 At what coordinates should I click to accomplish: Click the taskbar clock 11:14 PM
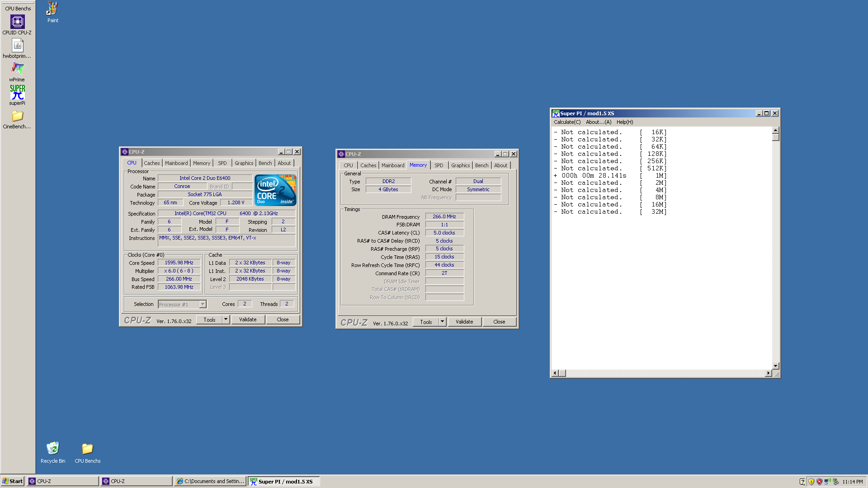pos(852,482)
